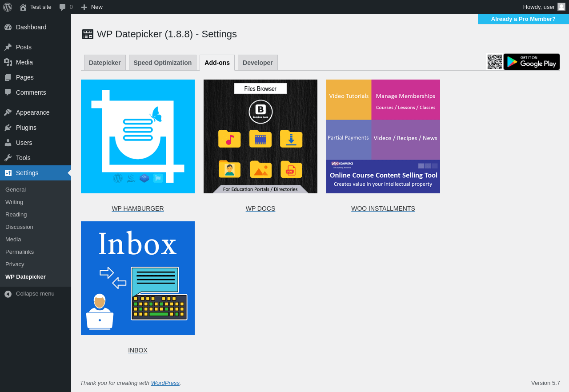Click the WordPress logo in admin bar
Viewport: 569px width, 392px height.
(x=8, y=7)
